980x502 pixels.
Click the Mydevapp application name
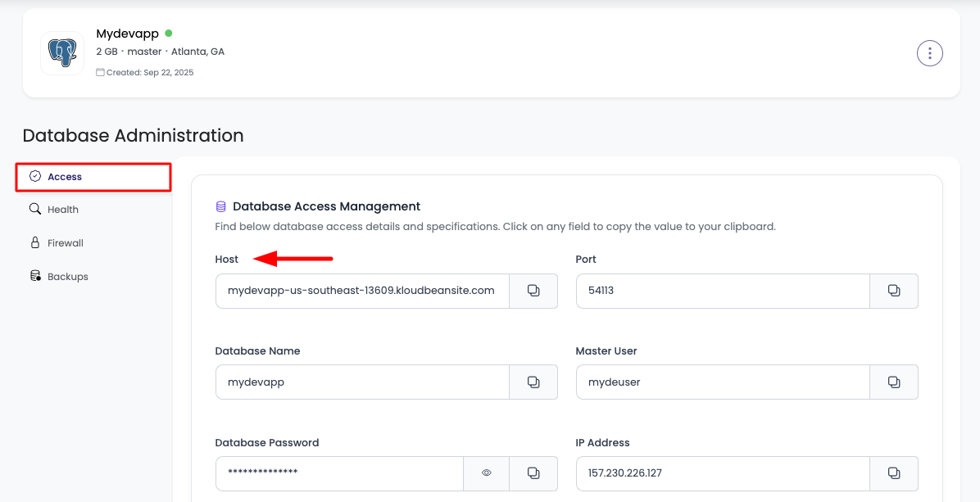click(128, 34)
